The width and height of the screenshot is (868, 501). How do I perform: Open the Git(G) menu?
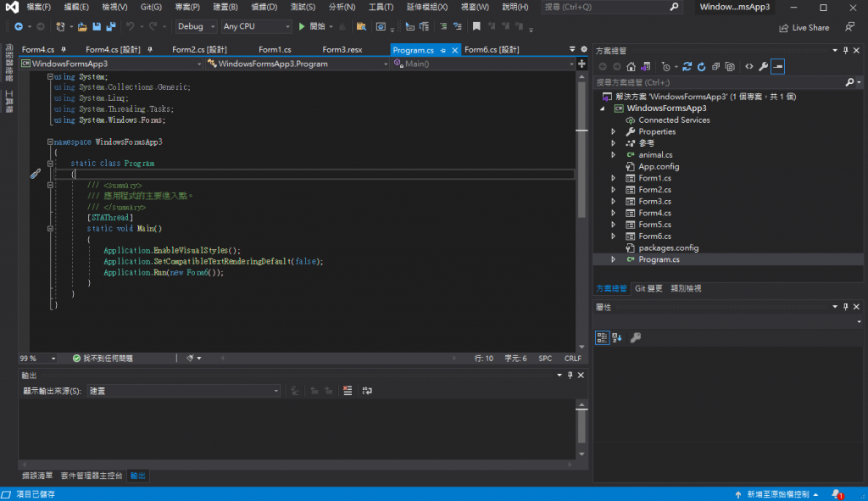tap(151, 7)
